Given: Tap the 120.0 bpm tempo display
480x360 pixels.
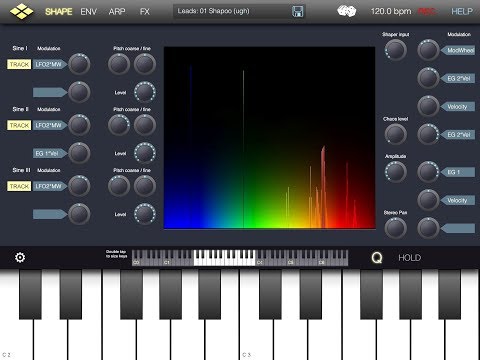Looking at the screenshot, I should [x=391, y=11].
